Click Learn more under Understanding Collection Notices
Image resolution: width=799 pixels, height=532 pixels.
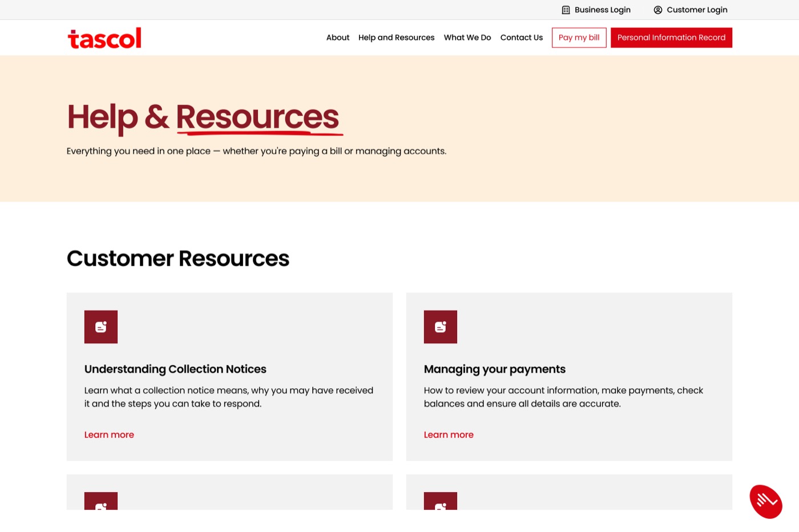108,434
